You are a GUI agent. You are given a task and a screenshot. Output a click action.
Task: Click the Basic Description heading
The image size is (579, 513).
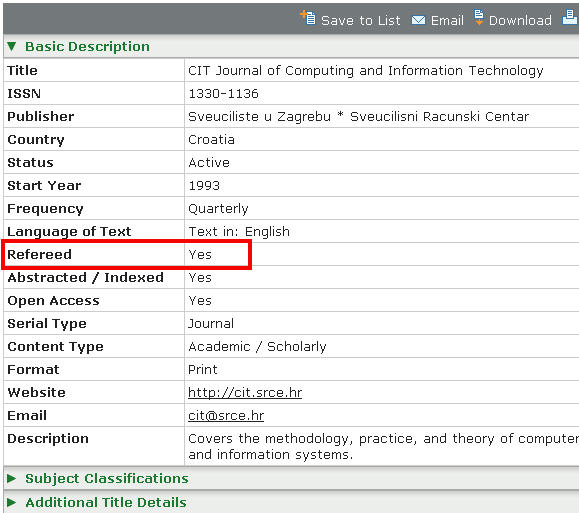tap(87, 47)
